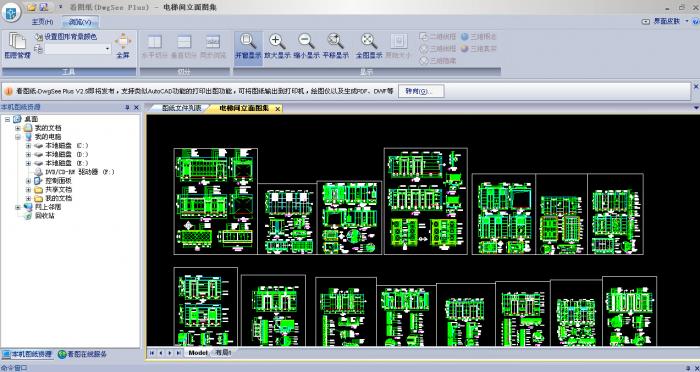Select the 电梯间立面图集 document tab

[244, 108]
